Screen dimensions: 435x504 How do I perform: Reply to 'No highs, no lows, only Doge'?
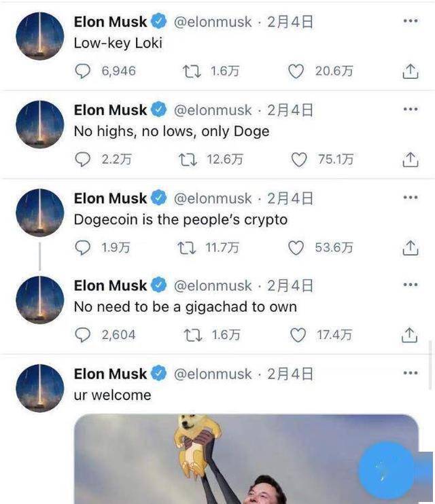pyautogui.click(x=83, y=160)
